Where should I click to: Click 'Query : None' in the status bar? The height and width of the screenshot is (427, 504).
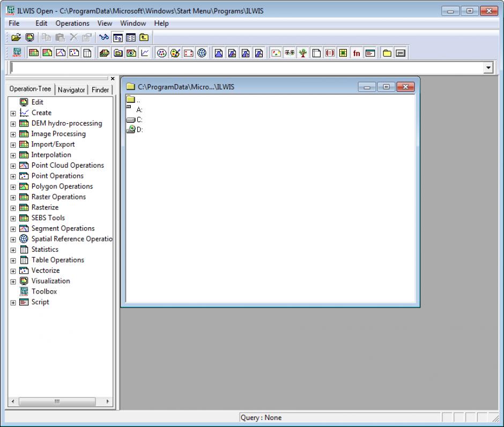click(x=261, y=418)
